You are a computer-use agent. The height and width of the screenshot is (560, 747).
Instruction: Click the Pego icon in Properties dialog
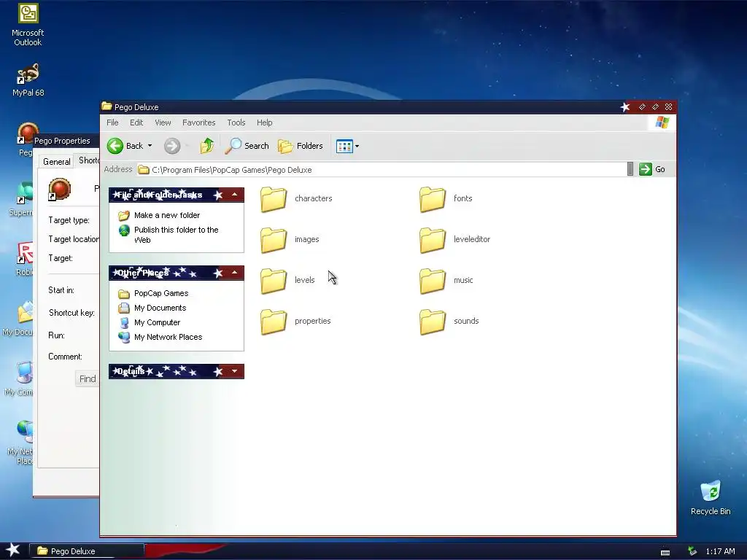(x=60, y=189)
